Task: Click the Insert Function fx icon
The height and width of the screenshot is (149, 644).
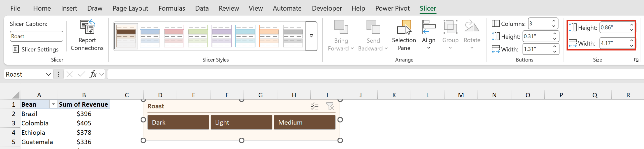Action: click(x=93, y=74)
